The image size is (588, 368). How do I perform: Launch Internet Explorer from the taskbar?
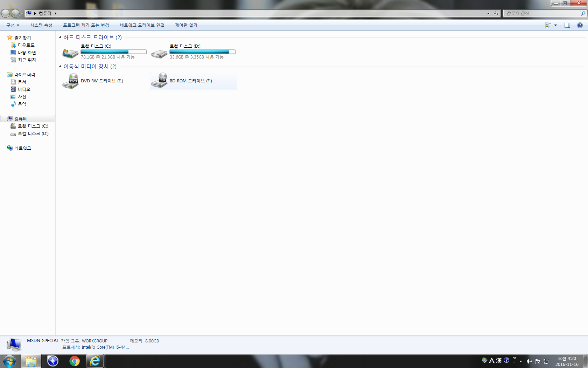pyautogui.click(x=95, y=361)
